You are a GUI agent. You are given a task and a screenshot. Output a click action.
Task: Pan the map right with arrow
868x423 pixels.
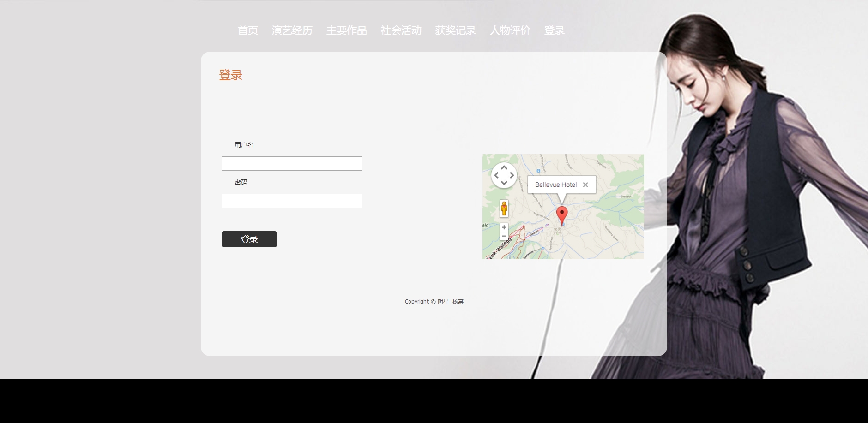(x=512, y=175)
